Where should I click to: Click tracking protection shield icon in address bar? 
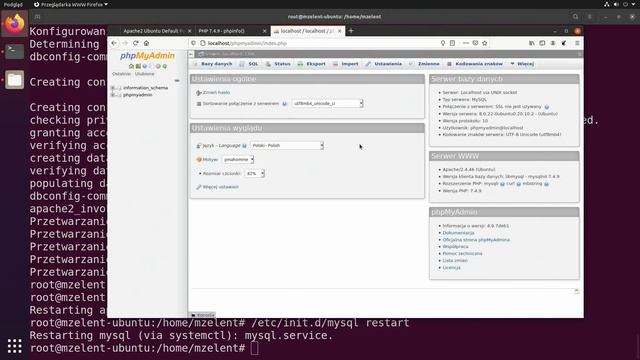click(193, 43)
